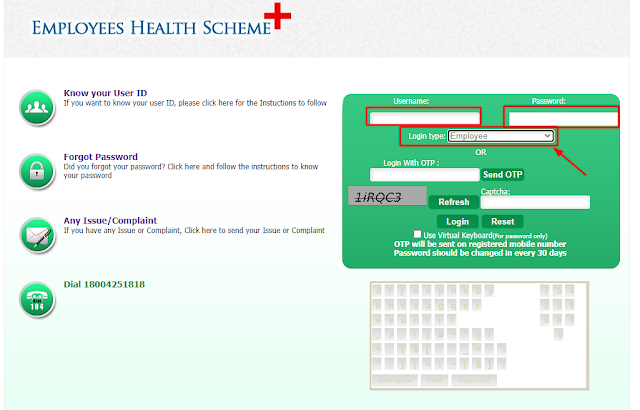Tap the '!' symbol virtual key

click(414, 335)
